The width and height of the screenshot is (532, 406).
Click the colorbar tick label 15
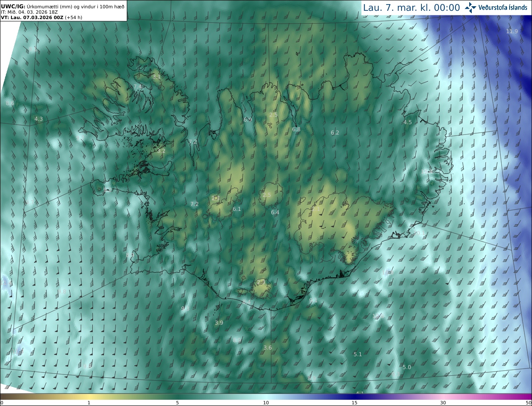point(355,403)
